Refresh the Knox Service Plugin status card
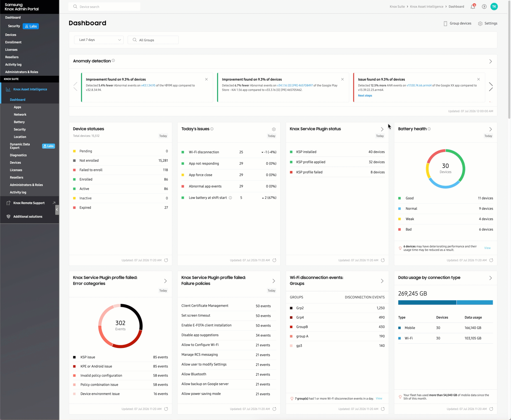Image resolution: width=511 pixels, height=420 pixels. pos(383,260)
